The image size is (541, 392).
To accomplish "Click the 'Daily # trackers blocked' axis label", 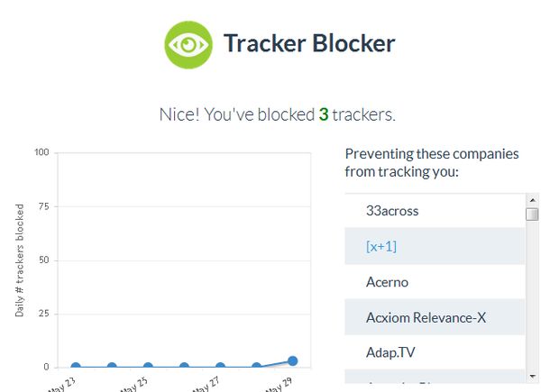I will click(20, 260).
